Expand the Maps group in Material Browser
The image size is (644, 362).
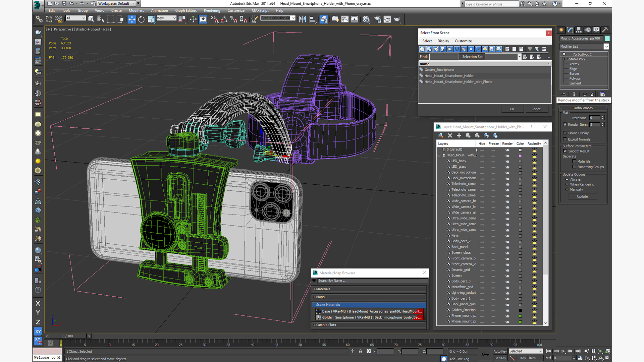369,297
